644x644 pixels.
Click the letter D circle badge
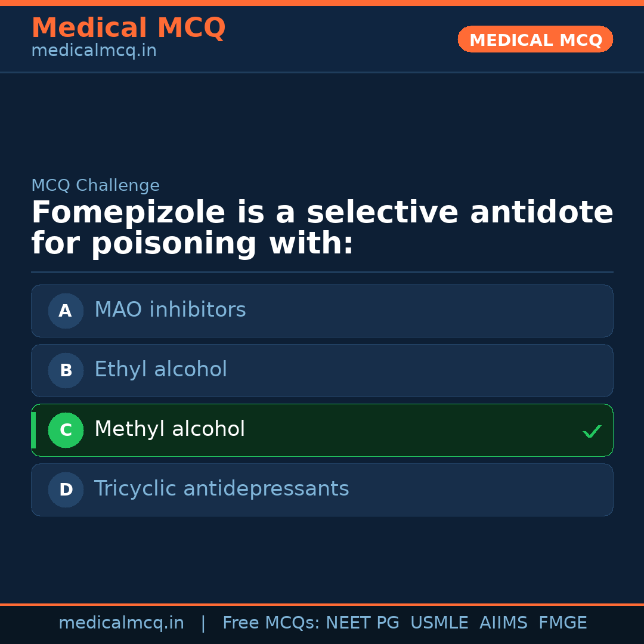pos(66,490)
